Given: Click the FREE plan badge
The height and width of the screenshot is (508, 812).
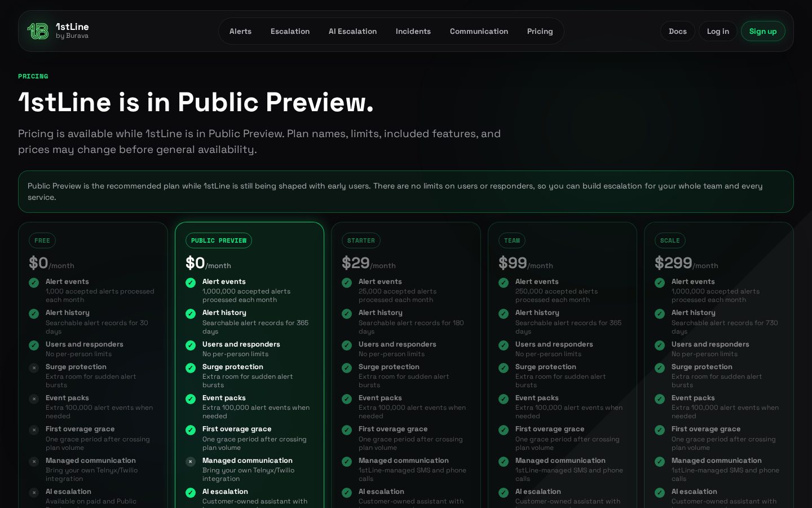Looking at the screenshot, I should (x=42, y=240).
